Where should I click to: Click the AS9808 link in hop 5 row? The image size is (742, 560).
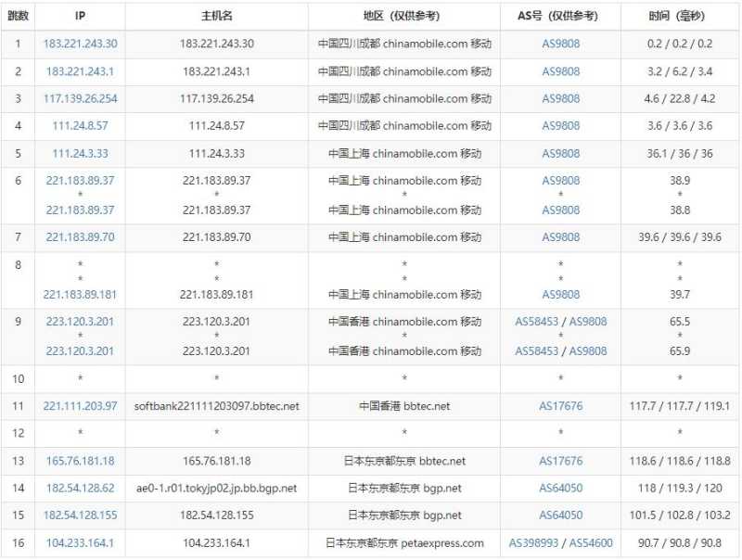[561, 153]
